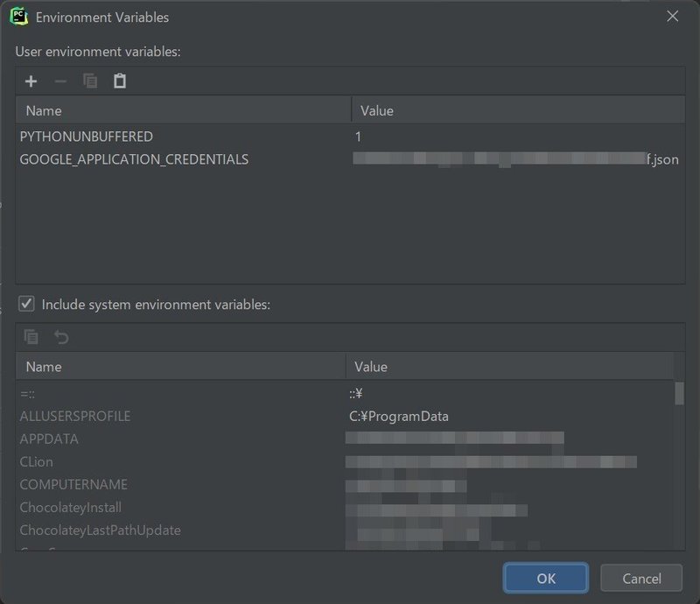700x604 pixels.
Task: Click system table Name column header
Action: [x=180, y=367]
